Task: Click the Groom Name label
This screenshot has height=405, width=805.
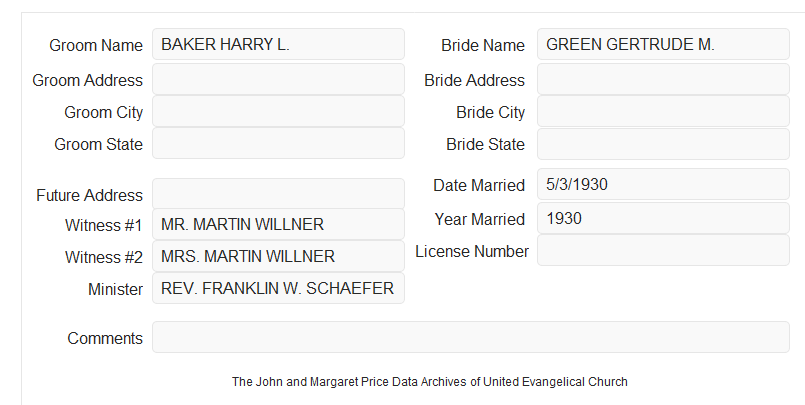Action: [x=96, y=45]
